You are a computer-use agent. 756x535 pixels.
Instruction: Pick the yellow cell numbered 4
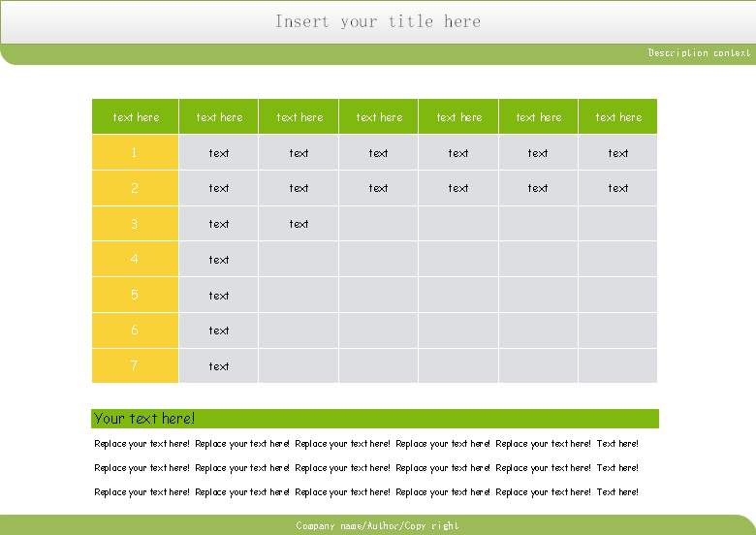pyautogui.click(x=135, y=260)
